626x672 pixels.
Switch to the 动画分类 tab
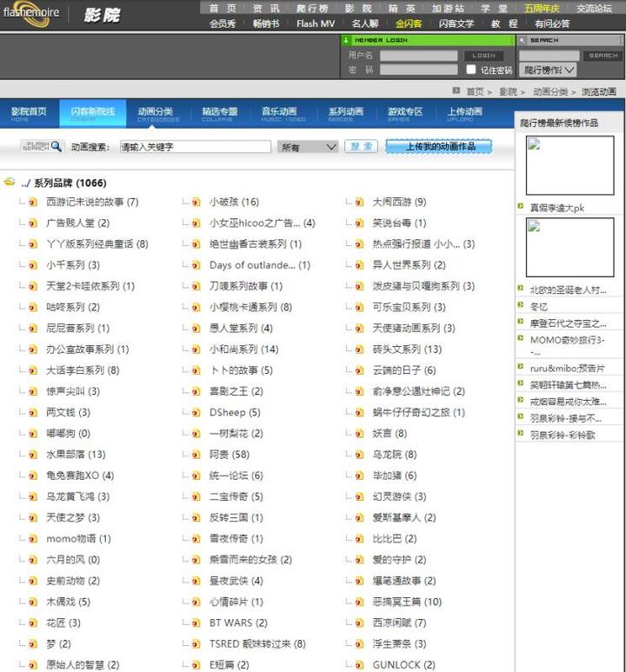(157, 113)
